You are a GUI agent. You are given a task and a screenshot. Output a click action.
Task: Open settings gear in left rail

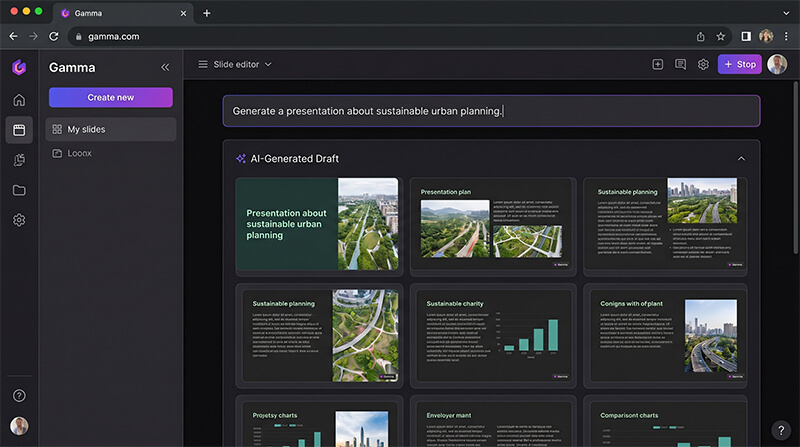[19, 220]
